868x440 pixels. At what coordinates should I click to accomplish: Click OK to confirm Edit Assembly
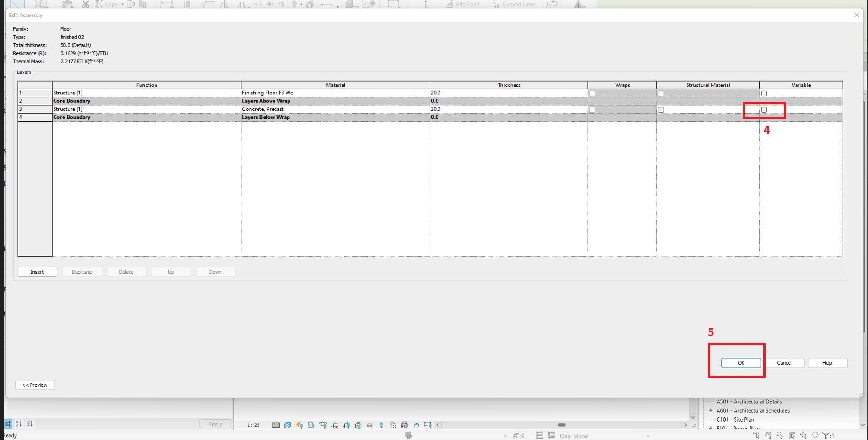pos(741,363)
